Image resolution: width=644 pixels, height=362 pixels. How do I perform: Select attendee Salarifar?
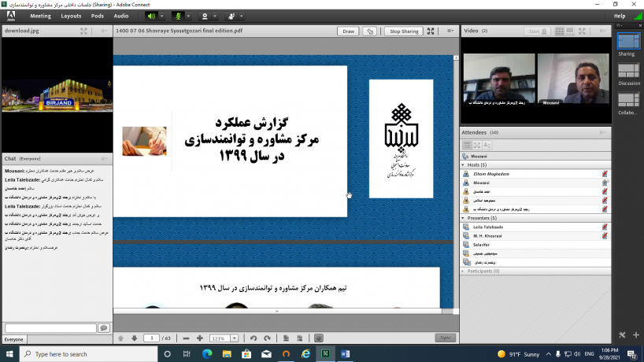point(535,245)
